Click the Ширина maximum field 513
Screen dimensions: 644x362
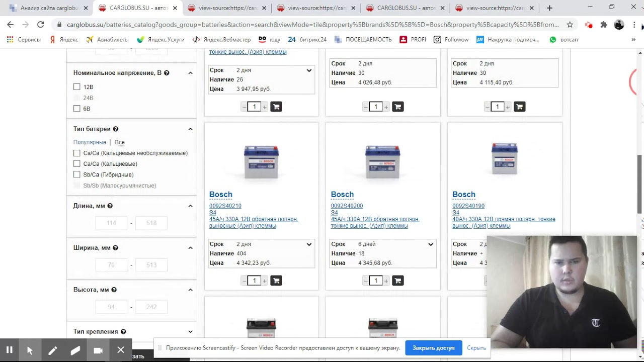click(151, 265)
